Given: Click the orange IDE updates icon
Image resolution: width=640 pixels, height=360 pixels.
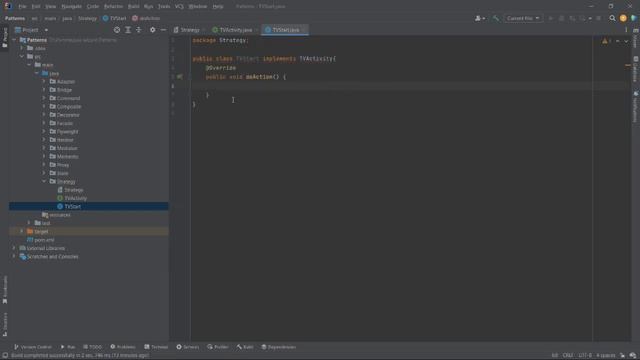Looking at the screenshot, I should pyautogui.click(x=623, y=18).
